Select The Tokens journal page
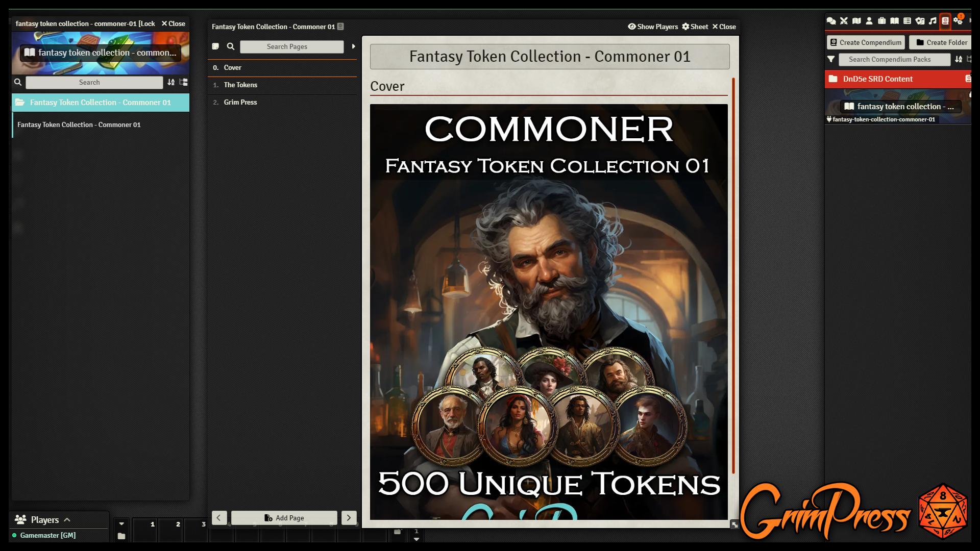The image size is (980, 551). pyautogui.click(x=240, y=85)
